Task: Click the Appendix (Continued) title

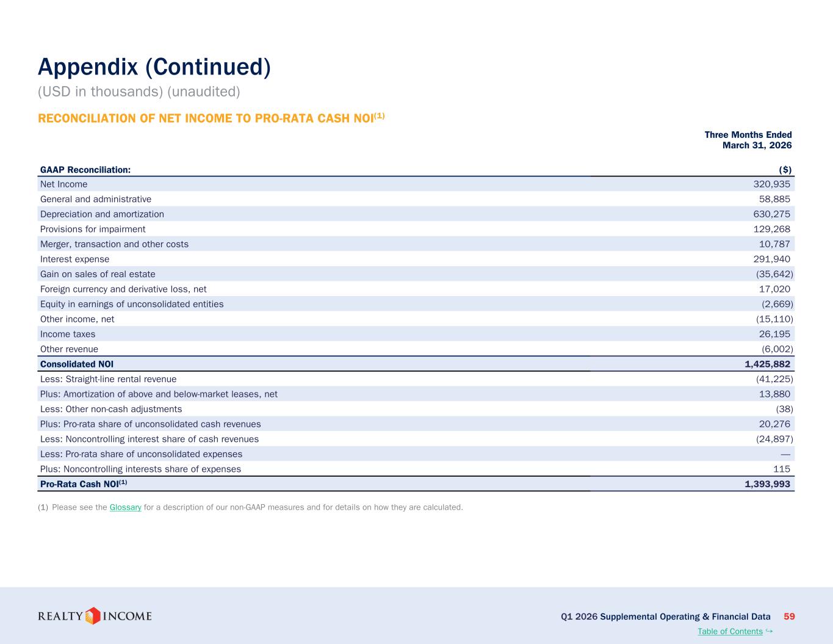Action: point(154,67)
